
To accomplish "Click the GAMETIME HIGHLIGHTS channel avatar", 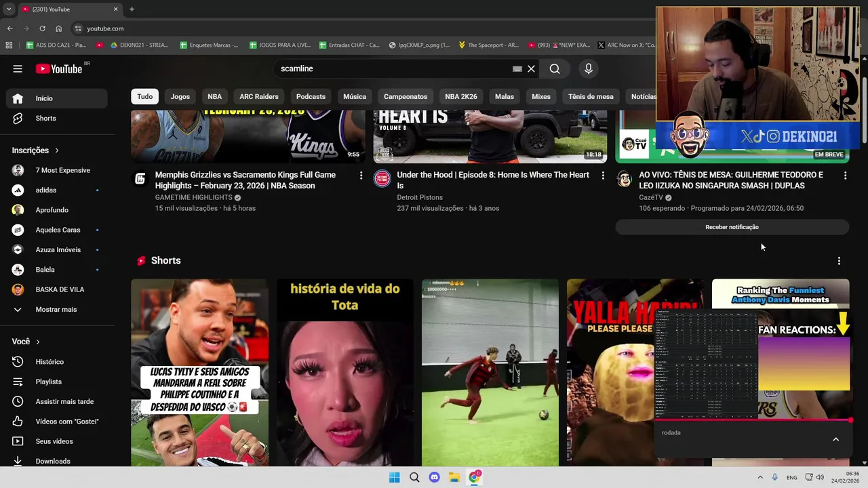I will [140, 179].
